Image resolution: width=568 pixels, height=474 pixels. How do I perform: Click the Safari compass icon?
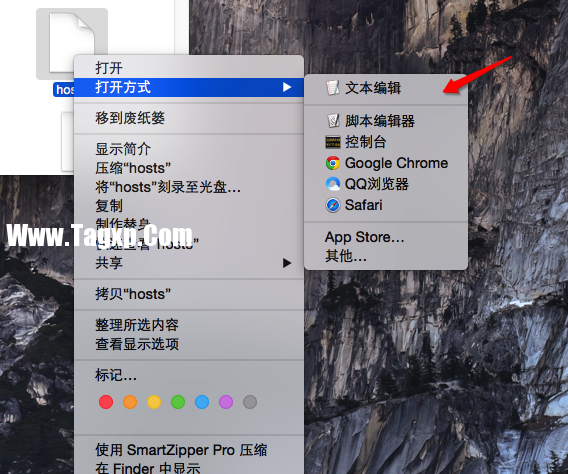click(333, 205)
